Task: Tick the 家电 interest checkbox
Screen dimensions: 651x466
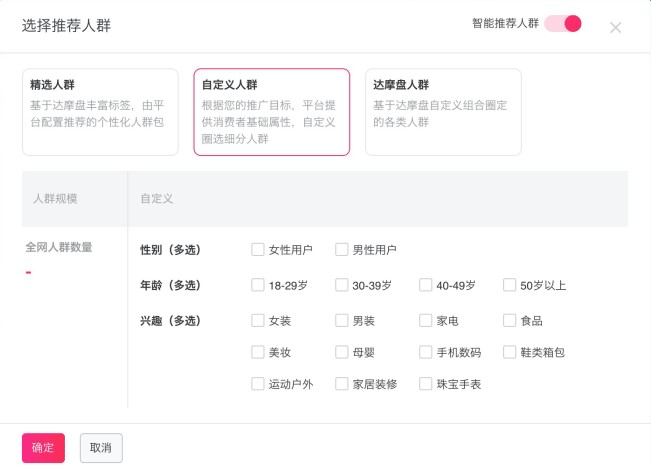Action: [426, 321]
